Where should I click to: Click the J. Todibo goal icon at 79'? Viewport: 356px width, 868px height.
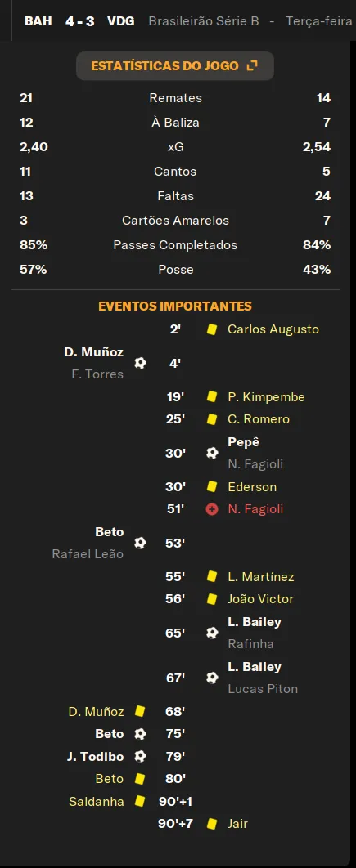tap(140, 756)
